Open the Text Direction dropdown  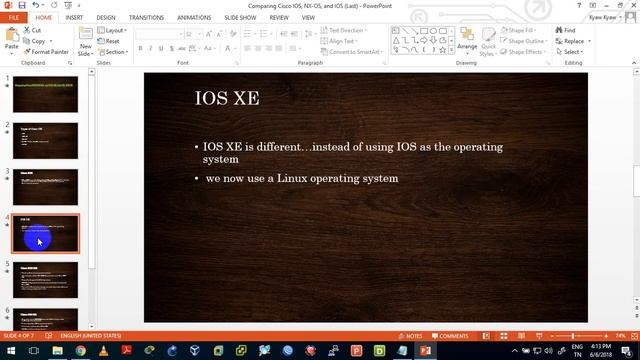coord(344,30)
